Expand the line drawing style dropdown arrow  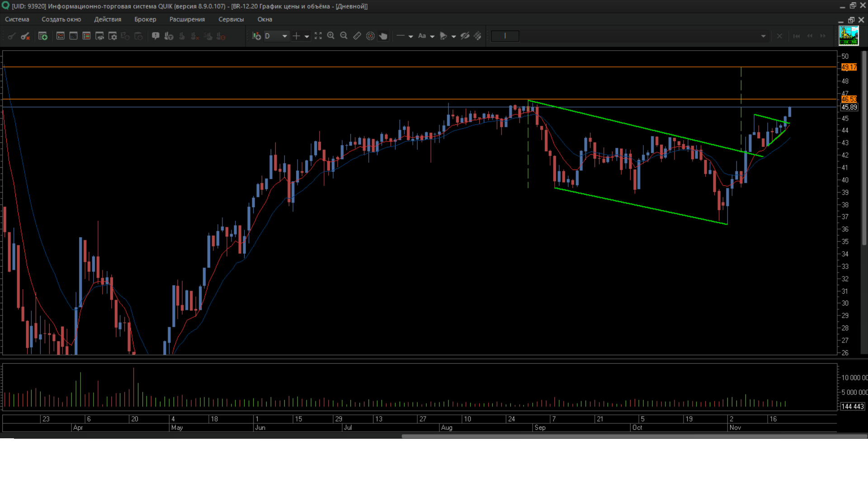(410, 36)
